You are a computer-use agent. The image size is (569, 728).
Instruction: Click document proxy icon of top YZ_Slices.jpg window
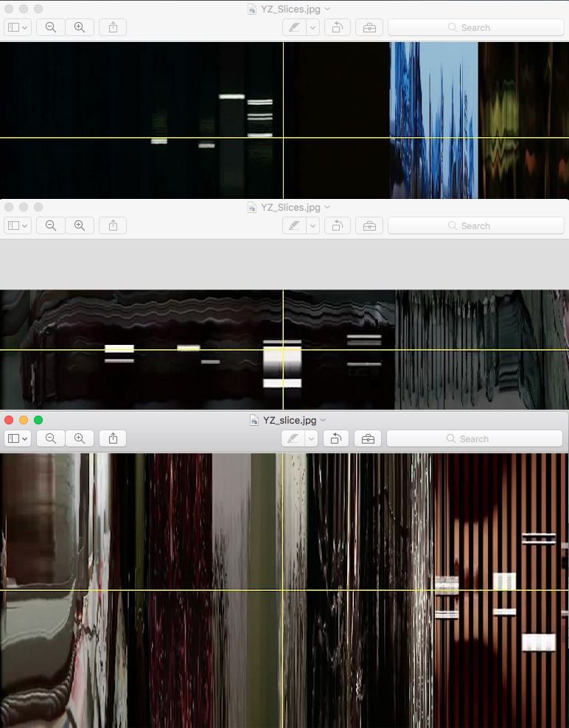[252, 9]
